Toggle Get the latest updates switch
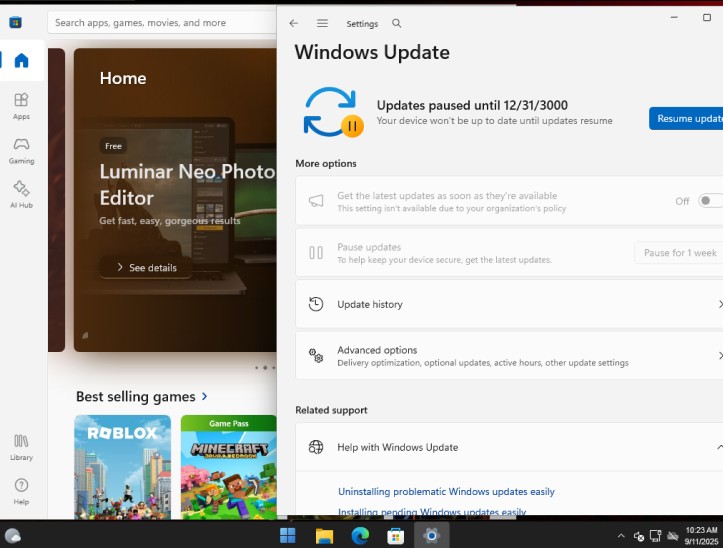This screenshot has height=548, width=723. (710, 201)
